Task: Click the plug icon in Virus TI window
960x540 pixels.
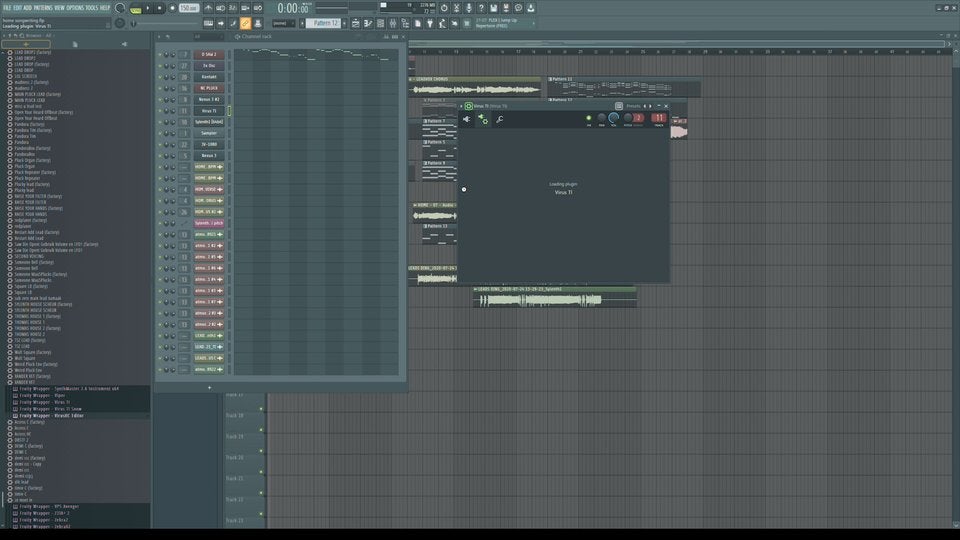Action: pos(466,120)
